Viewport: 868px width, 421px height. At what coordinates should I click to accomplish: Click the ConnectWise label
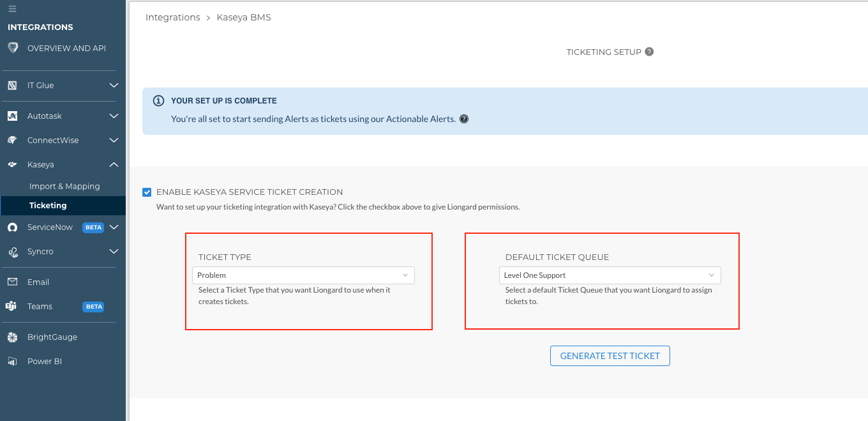(x=53, y=141)
